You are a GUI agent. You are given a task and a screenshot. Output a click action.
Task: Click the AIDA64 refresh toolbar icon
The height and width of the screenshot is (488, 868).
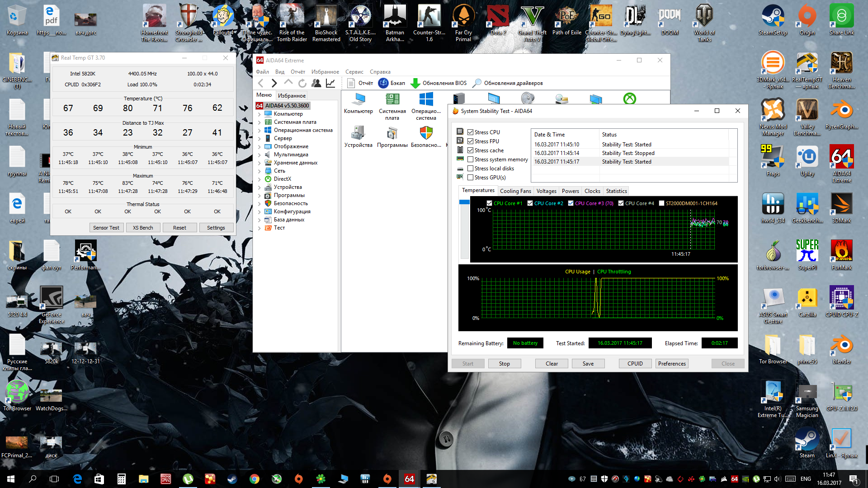302,83
